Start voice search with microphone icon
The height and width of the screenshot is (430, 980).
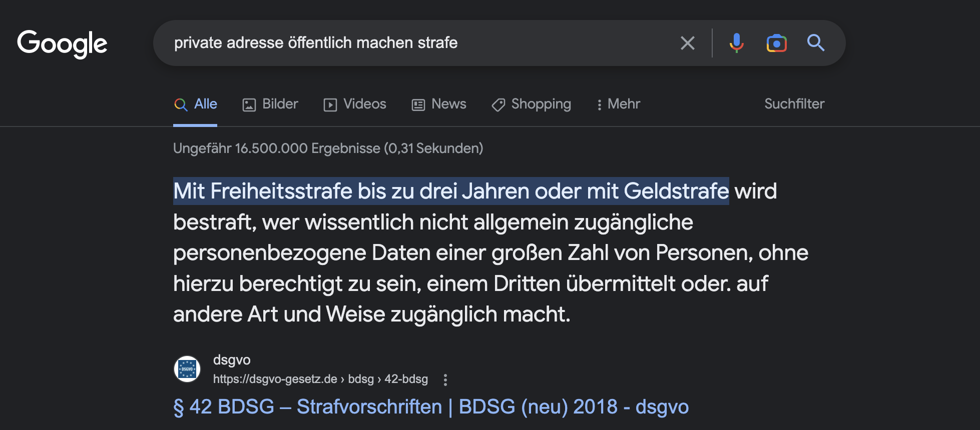click(x=736, y=43)
